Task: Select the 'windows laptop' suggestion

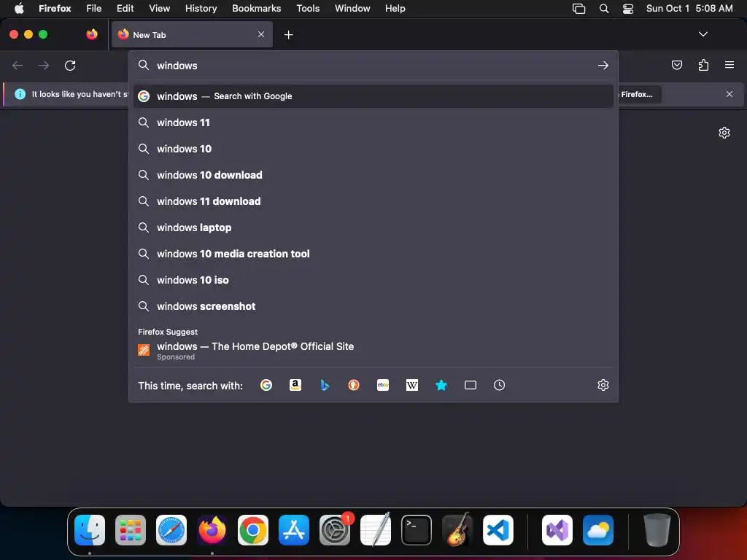Action: click(x=373, y=227)
